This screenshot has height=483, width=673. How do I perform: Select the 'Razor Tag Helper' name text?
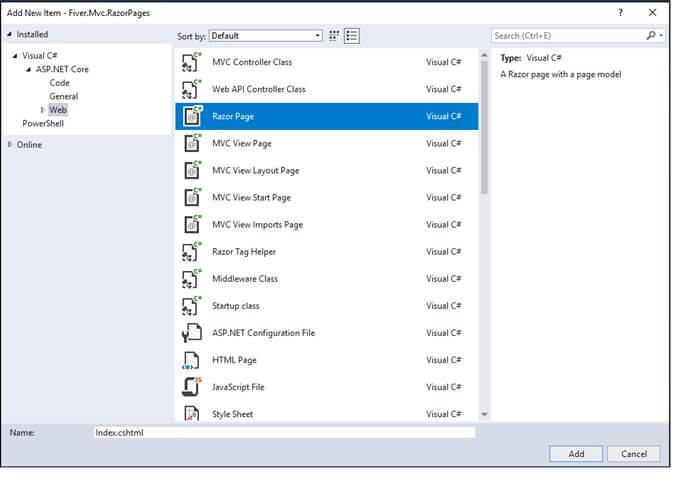244,252
